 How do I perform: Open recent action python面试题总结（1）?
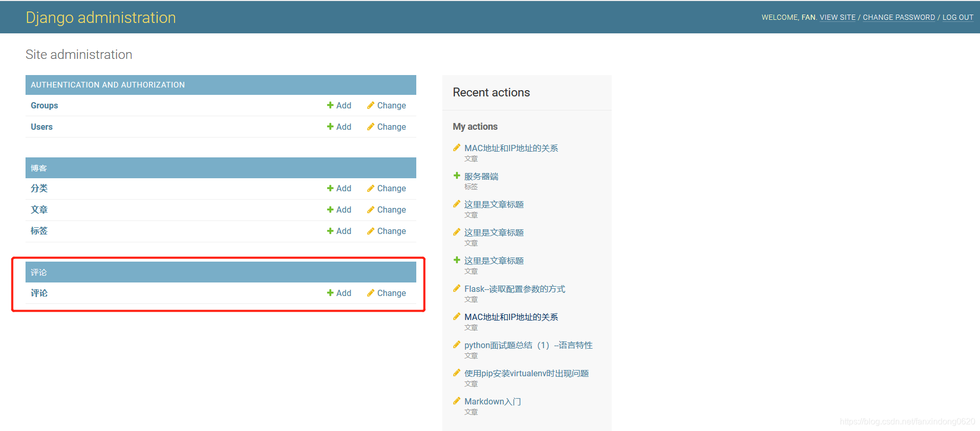point(528,345)
